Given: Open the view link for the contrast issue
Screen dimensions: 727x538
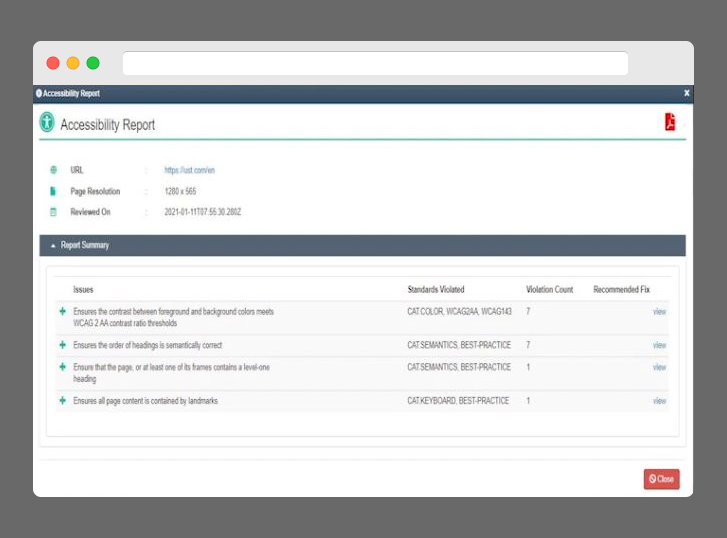Looking at the screenshot, I should pyautogui.click(x=659, y=312).
